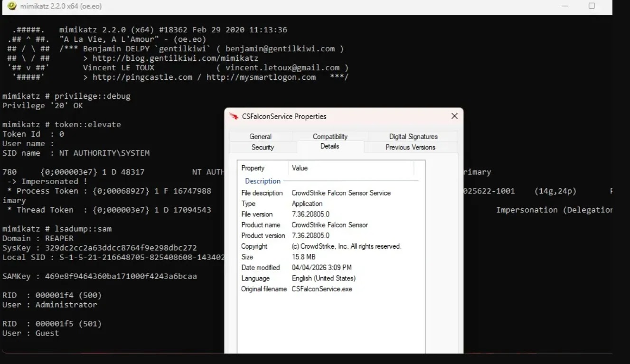The image size is (630, 364).
Task: Select the Size label
Action: click(247, 257)
